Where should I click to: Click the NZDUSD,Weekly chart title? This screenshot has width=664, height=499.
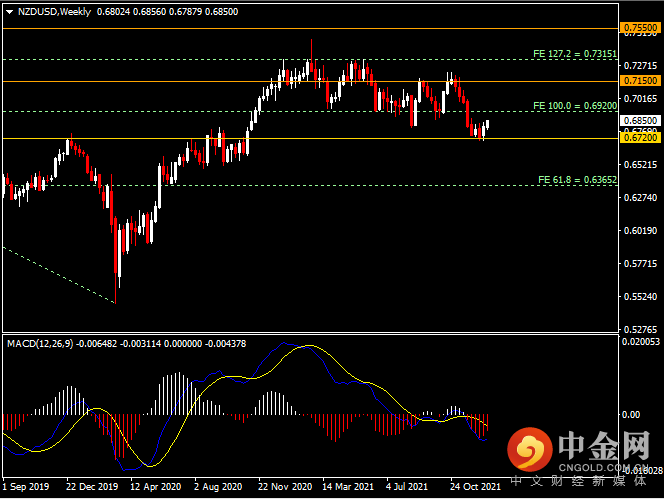pos(54,12)
